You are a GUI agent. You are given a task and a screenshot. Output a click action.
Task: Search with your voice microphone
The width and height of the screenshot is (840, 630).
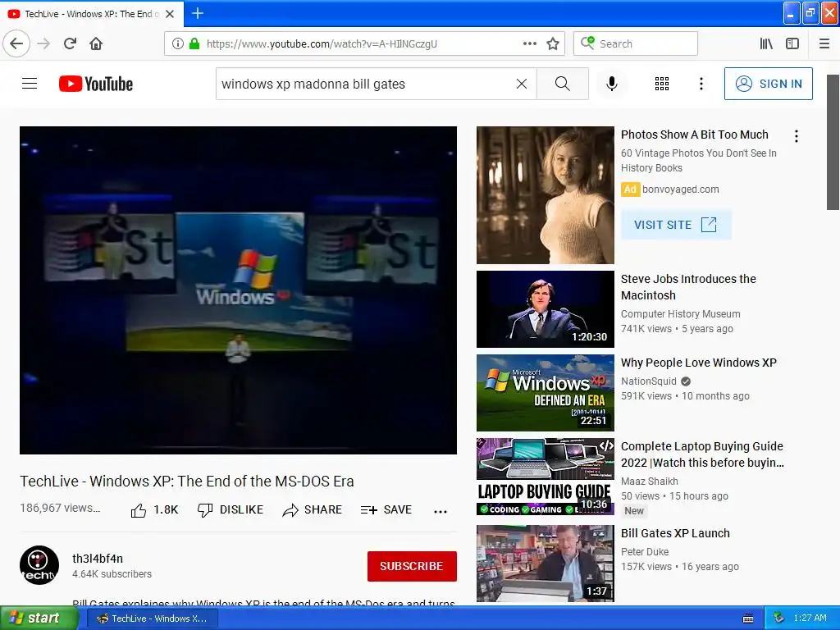[x=612, y=84]
